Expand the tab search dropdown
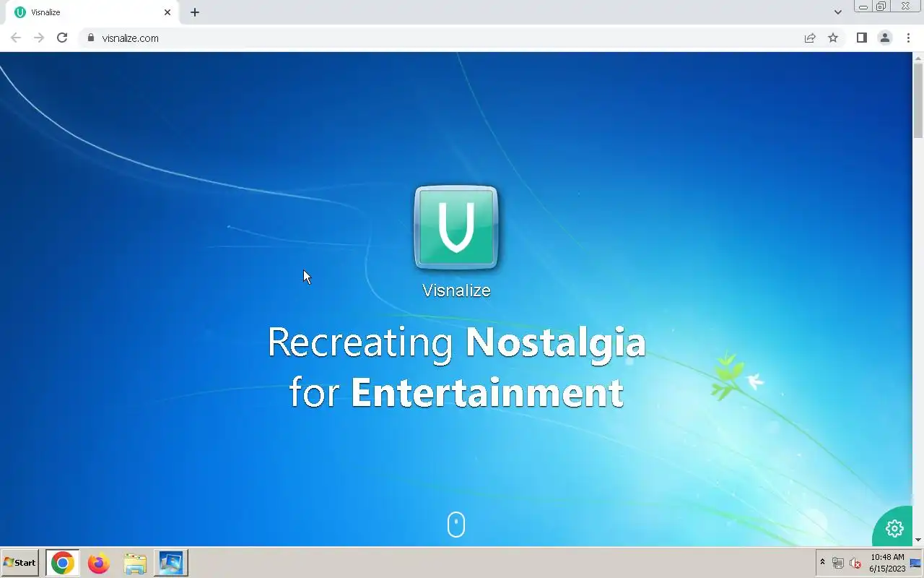 click(x=837, y=12)
